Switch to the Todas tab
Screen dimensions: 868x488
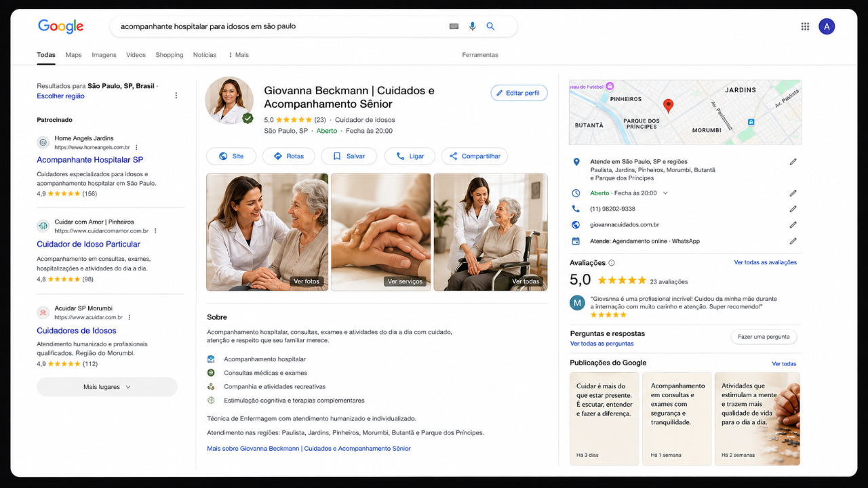[x=46, y=55]
